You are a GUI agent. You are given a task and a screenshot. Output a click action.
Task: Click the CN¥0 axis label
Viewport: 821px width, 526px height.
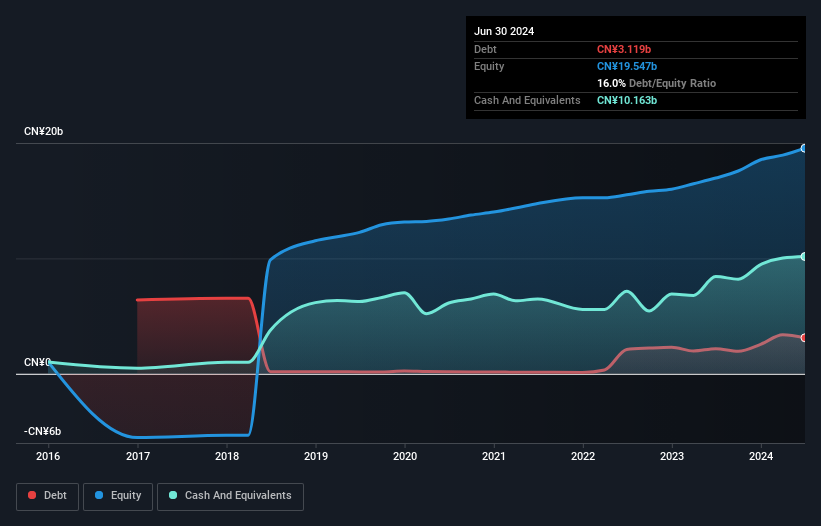[x=37, y=362]
